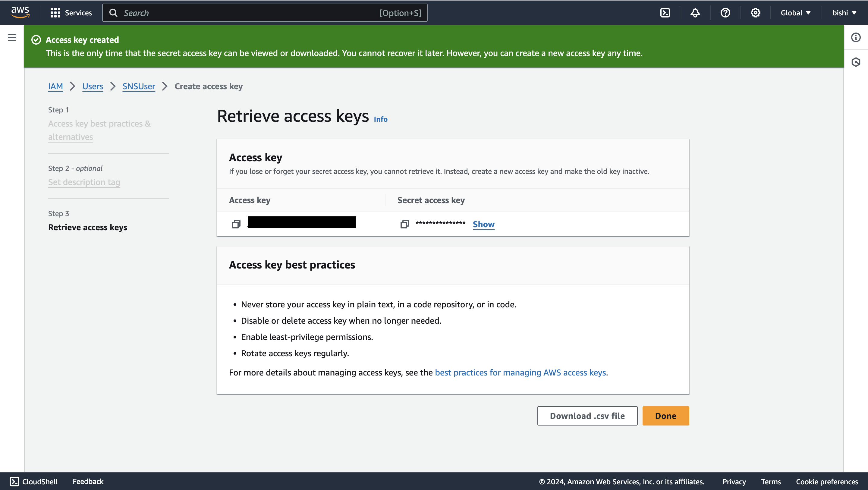This screenshot has height=490, width=868.
Task: Expand the Global region dropdown
Action: [795, 13]
